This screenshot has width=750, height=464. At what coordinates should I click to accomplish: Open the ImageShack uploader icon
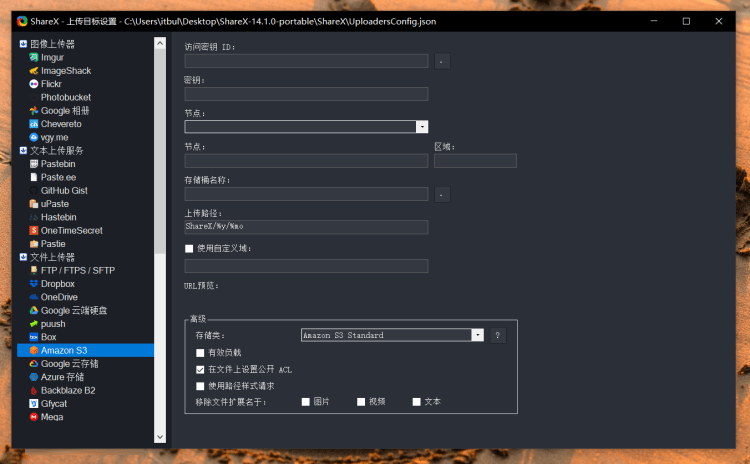[x=33, y=71]
